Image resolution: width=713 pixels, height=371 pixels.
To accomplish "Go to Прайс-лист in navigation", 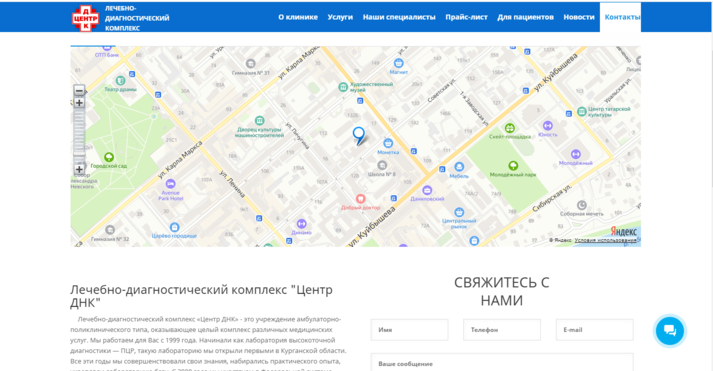I will pos(466,17).
